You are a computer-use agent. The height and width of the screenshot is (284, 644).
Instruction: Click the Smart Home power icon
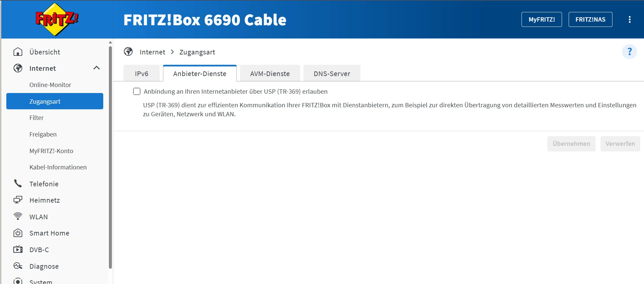click(x=18, y=233)
